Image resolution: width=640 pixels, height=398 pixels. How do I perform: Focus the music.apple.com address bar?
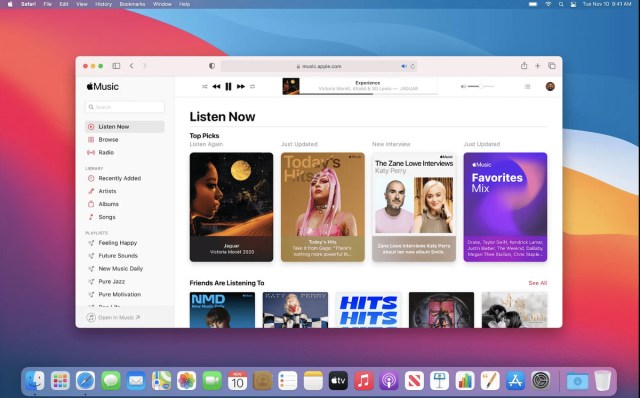(319, 66)
